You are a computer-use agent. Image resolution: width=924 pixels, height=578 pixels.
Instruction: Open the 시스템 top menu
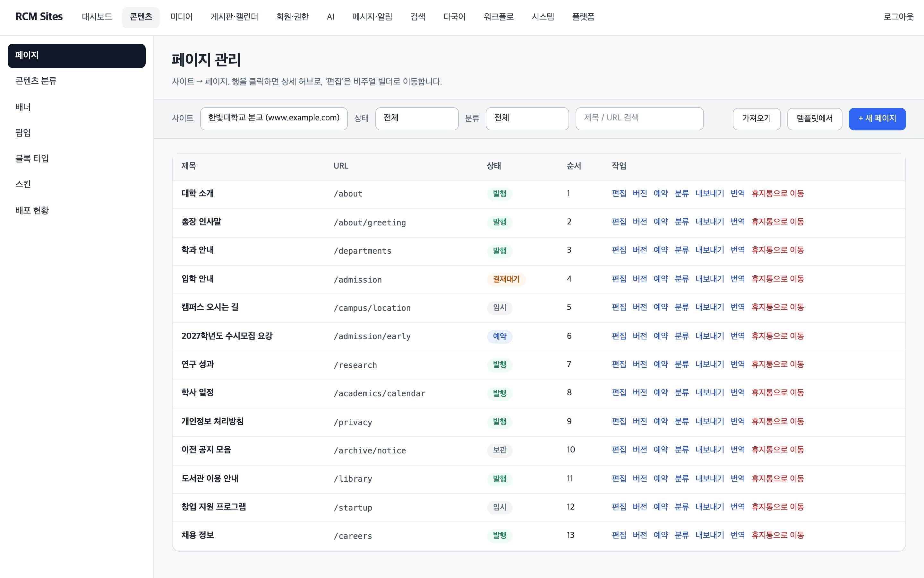(x=543, y=17)
